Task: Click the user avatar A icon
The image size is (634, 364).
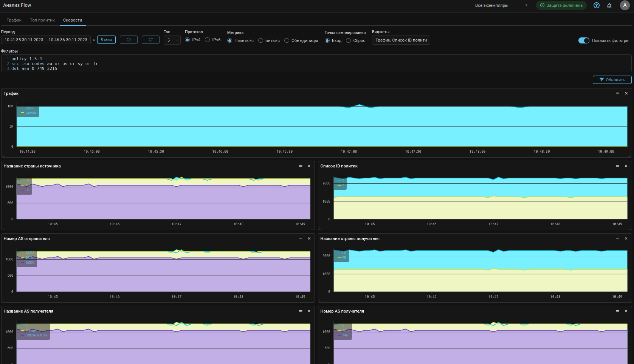Action: [x=625, y=5]
